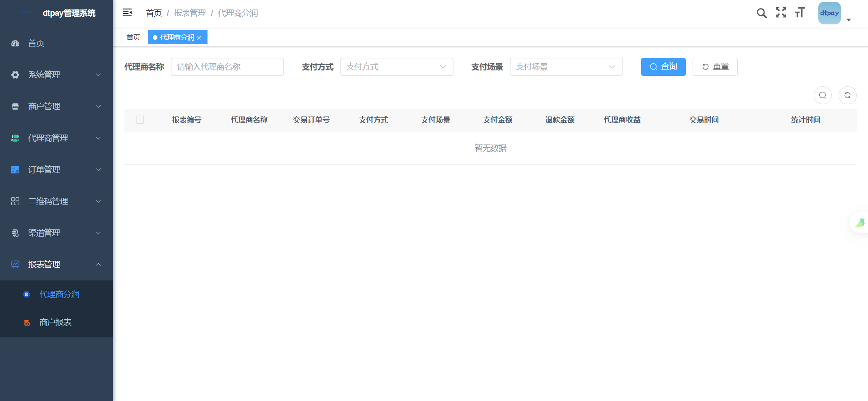The height and width of the screenshot is (401, 868).
Task: Hide search bar with round magnifier icon
Action: 822,95
